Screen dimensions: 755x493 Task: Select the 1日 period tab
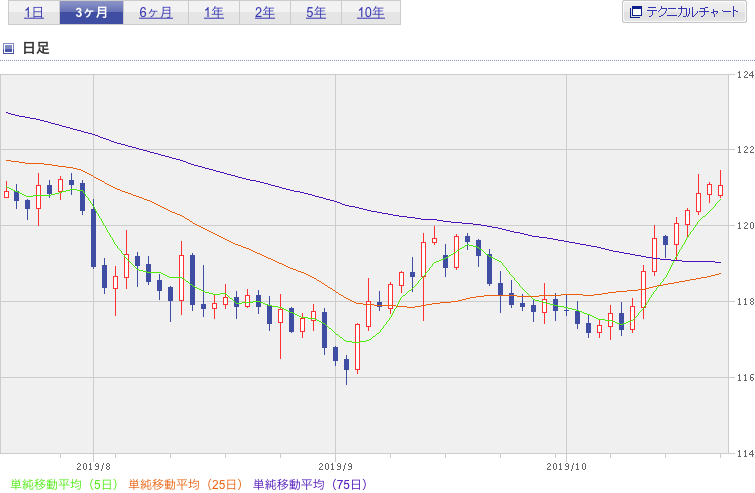click(34, 12)
